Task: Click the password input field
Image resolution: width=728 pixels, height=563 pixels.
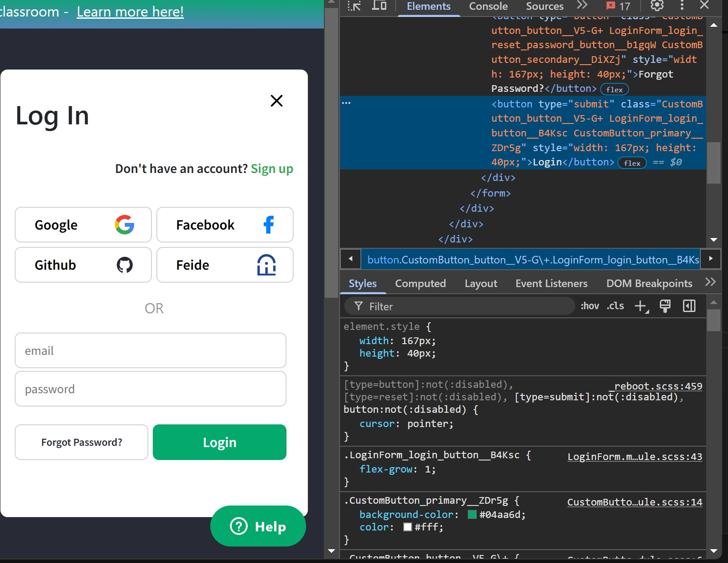Action: coord(151,389)
